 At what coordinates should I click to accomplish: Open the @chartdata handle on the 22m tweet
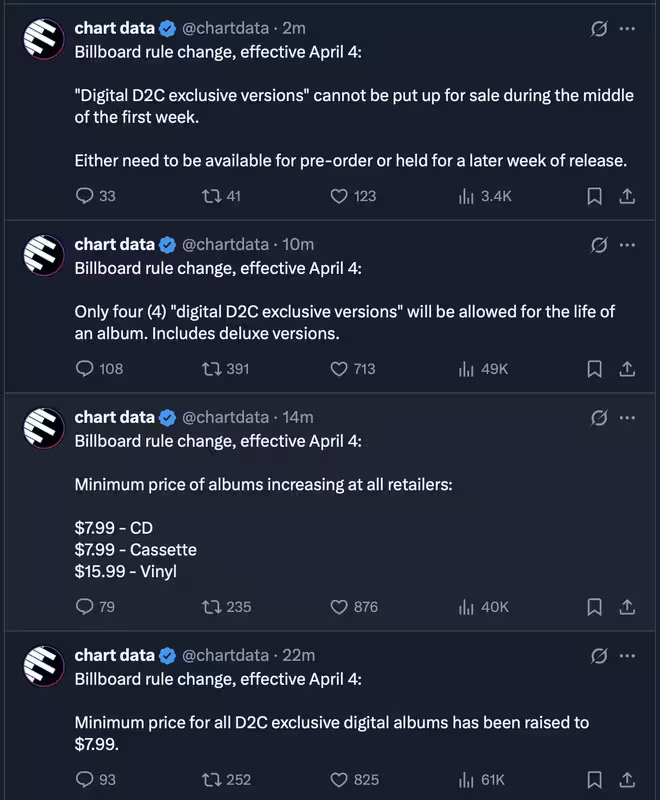[x=225, y=655]
